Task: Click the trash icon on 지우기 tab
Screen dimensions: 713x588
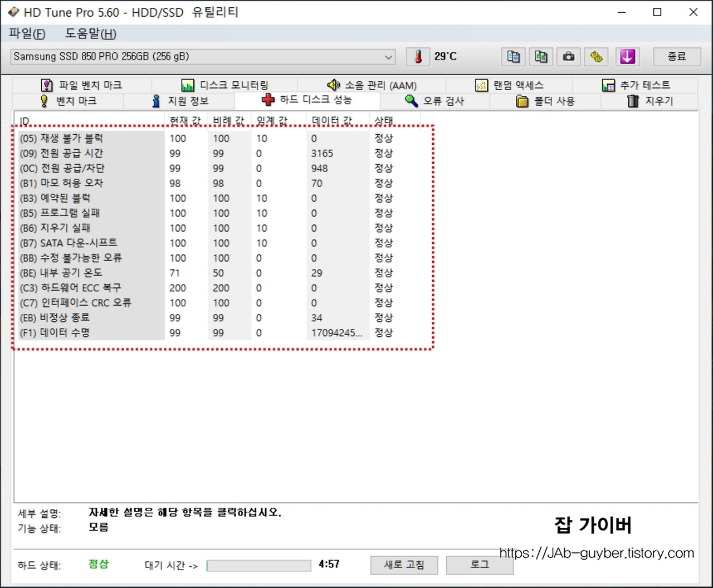Action: 632,101
